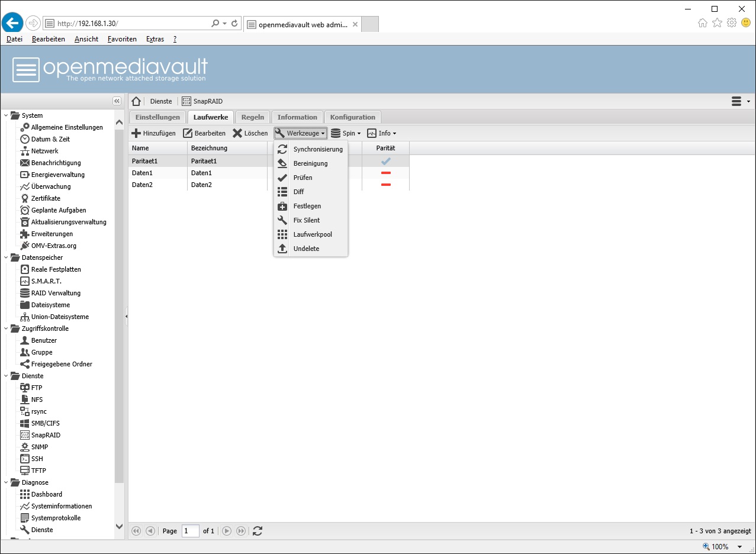Open Union-Dateisysteme in the sidebar
Screen dimensions: 756x554
click(60, 317)
